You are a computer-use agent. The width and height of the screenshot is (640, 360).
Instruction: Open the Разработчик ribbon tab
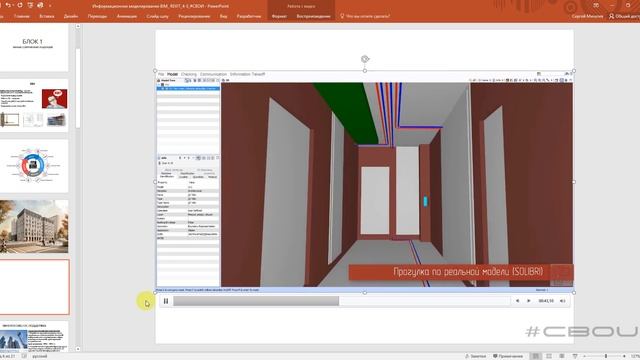pyautogui.click(x=249, y=16)
